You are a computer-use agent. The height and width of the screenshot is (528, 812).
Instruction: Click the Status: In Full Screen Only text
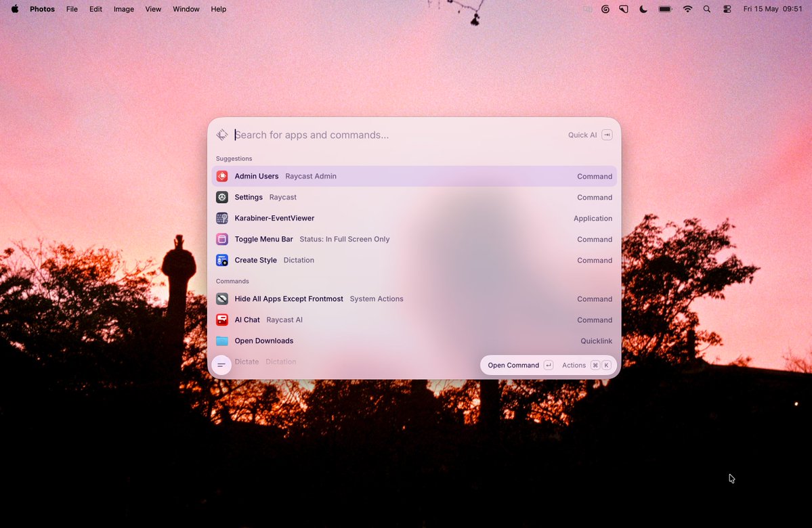pyautogui.click(x=345, y=239)
